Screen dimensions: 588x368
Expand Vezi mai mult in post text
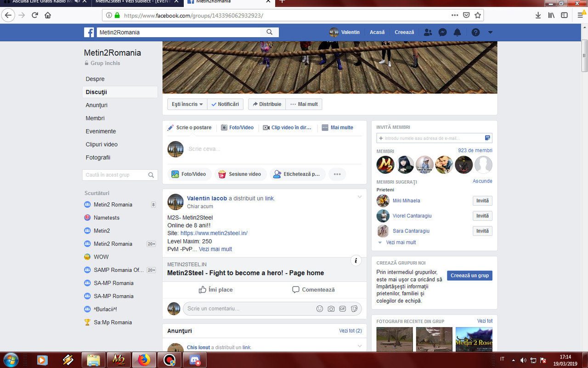click(x=215, y=249)
